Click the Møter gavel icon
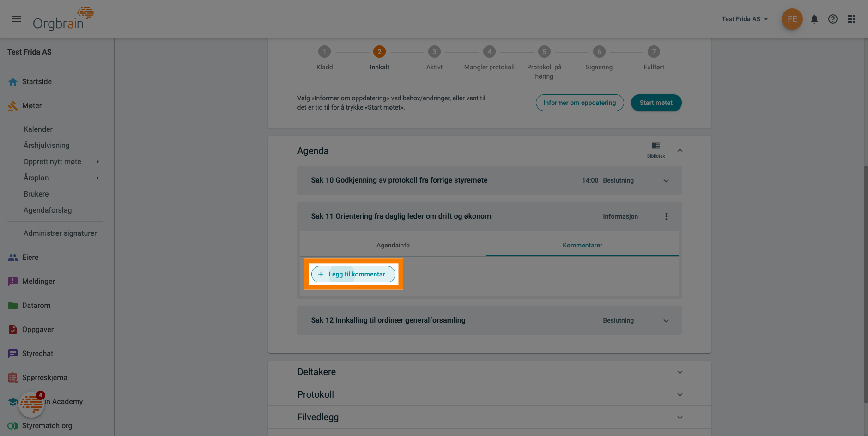Image resolution: width=868 pixels, height=436 pixels. 13,106
